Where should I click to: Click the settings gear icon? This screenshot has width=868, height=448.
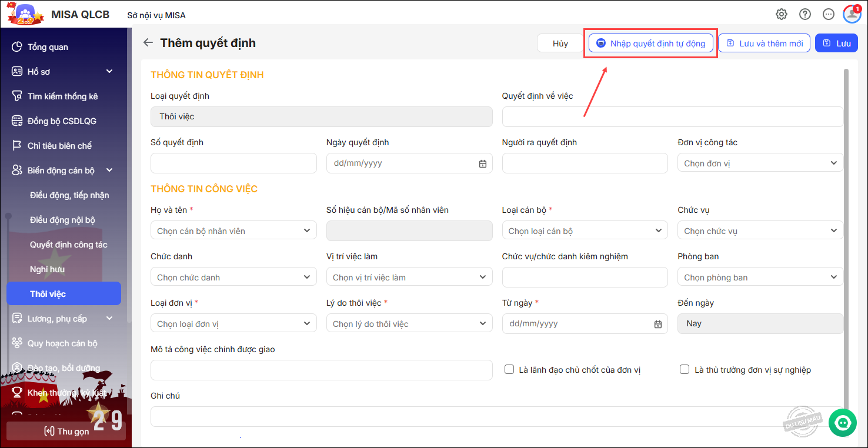[x=781, y=15]
